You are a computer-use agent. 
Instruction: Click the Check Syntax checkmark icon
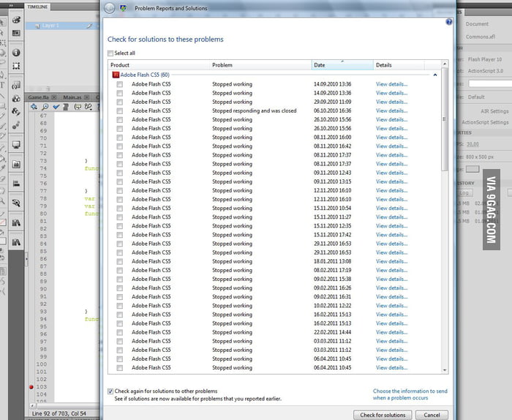(56, 107)
